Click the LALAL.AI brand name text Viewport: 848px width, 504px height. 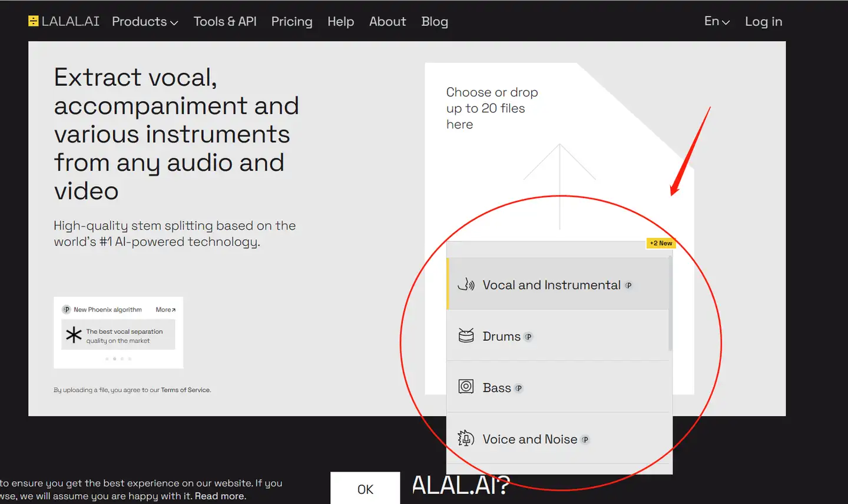[x=70, y=21]
